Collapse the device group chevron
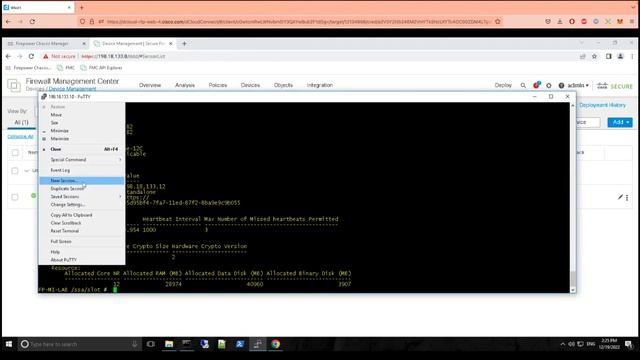The width and height of the screenshot is (640, 360). pyautogui.click(x=27, y=171)
